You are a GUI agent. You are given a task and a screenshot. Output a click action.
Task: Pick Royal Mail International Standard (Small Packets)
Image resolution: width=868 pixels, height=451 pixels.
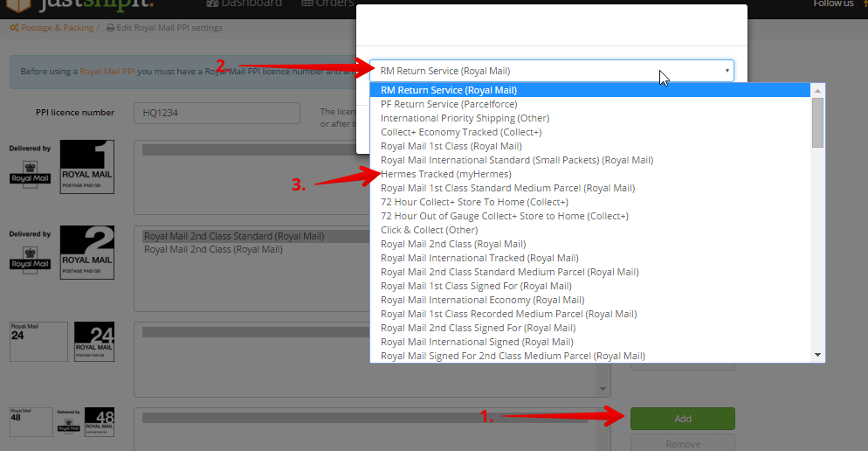click(x=590, y=160)
